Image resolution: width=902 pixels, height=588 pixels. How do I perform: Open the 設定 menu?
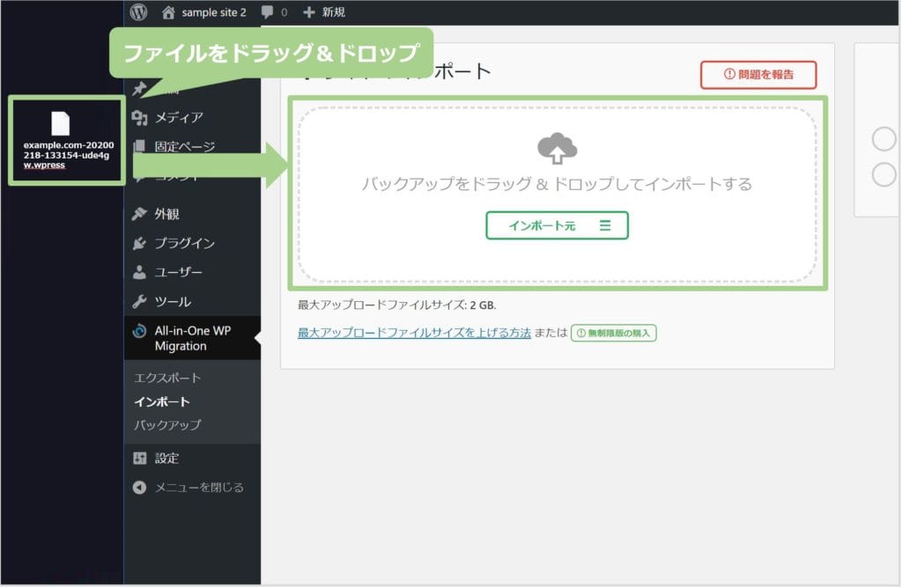(166, 458)
